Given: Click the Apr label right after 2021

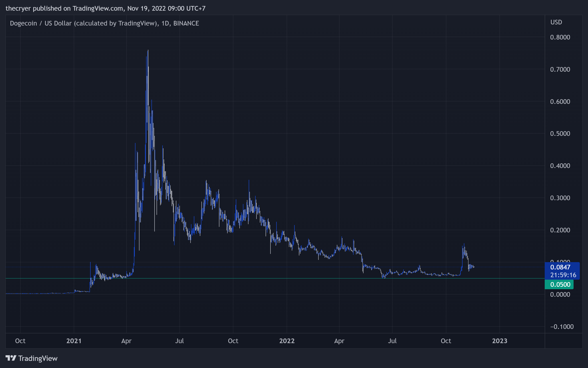Looking at the screenshot, I should point(126,341).
